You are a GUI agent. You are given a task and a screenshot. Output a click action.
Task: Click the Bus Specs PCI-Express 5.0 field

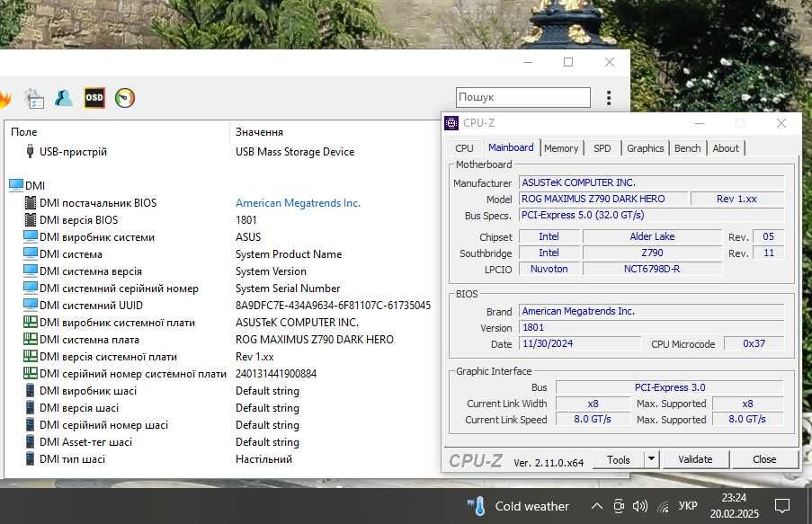click(651, 215)
